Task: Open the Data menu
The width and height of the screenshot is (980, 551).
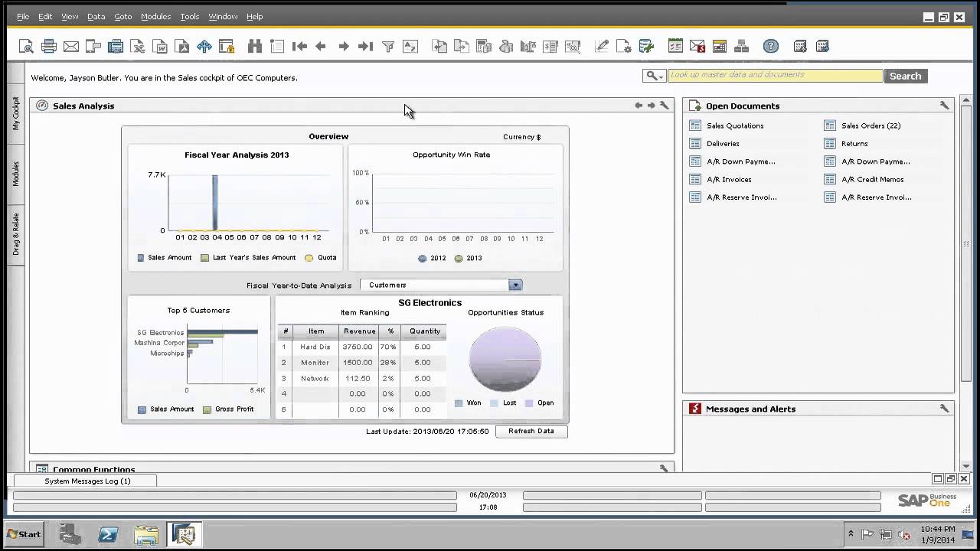Action: [x=96, y=16]
